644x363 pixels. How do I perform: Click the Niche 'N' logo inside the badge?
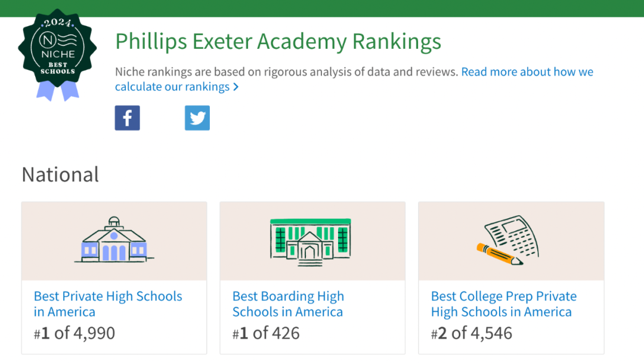[x=48, y=41]
